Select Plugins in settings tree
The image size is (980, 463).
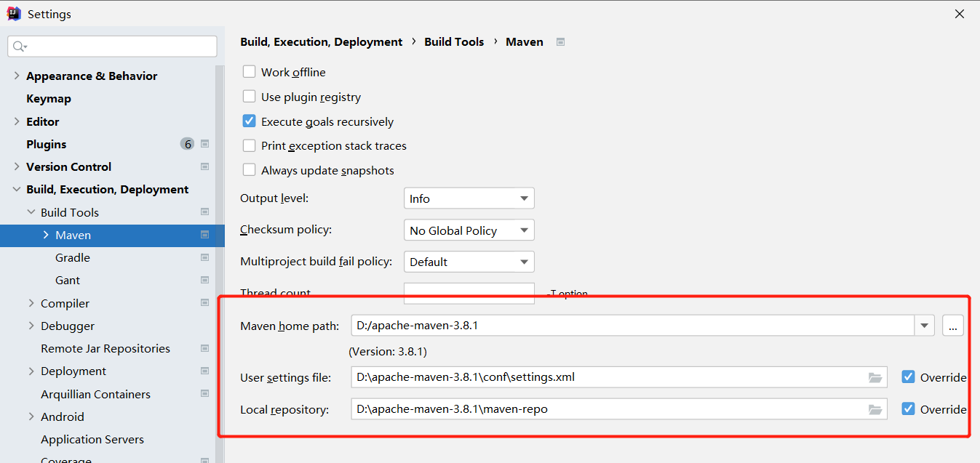pos(47,144)
